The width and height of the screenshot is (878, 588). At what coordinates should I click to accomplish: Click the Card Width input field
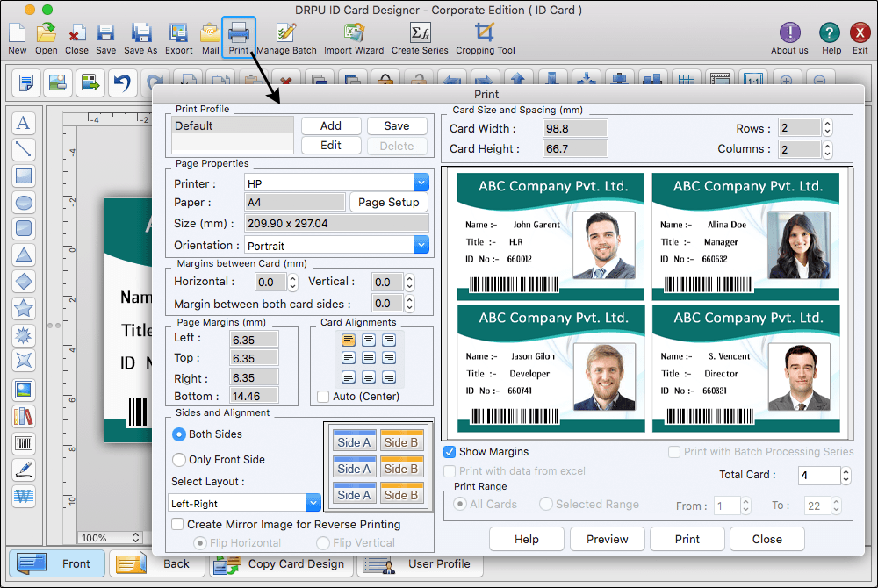(575, 129)
